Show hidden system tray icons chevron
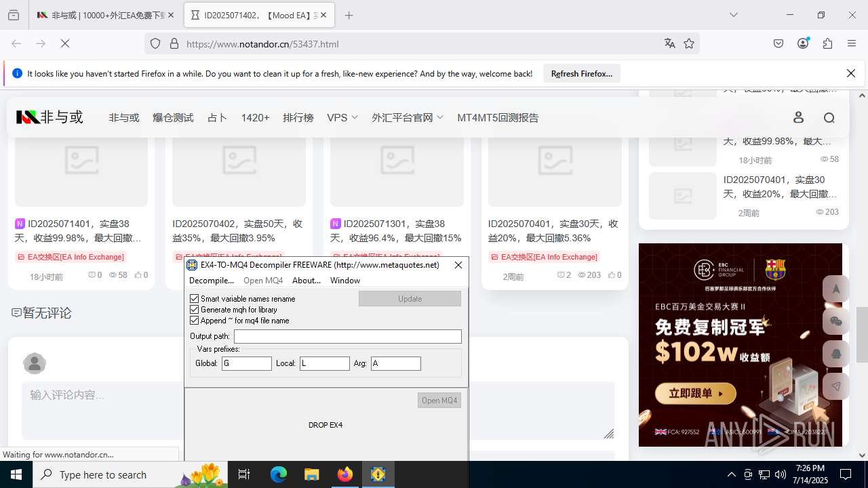This screenshot has height=488, width=868. point(731,474)
